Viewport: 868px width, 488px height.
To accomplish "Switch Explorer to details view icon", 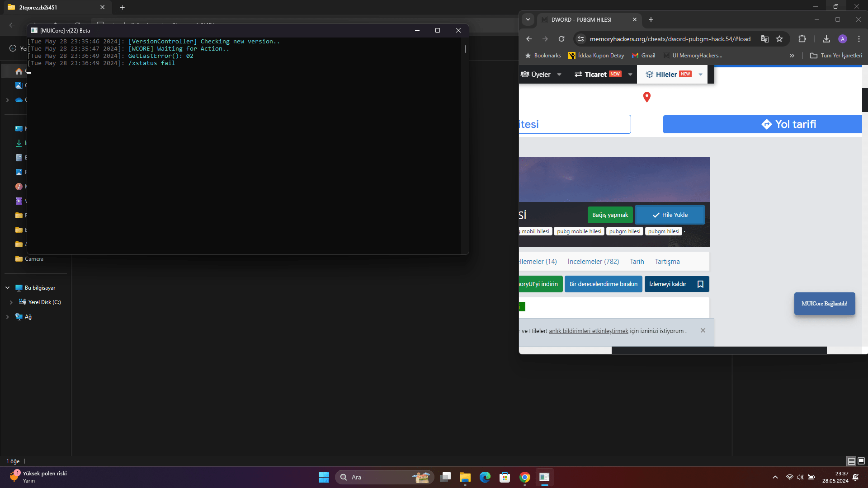I will 851,461.
